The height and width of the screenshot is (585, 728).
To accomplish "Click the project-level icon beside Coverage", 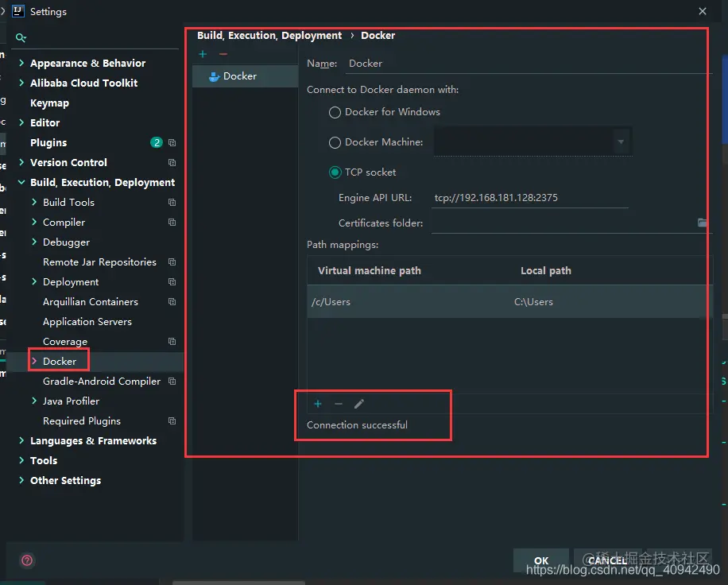I will pos(172,341).
